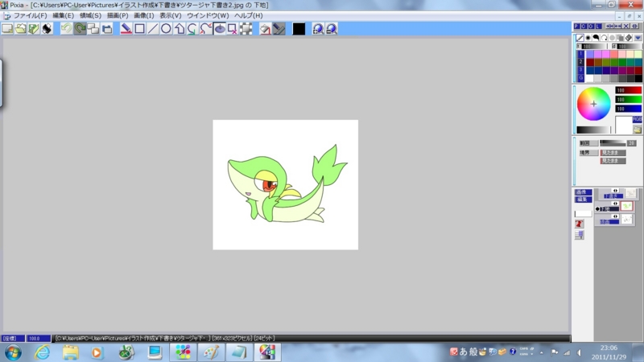Pick the white swatch in palette row G
The height and width of the screenshot is (362, 644).
(590, 78)
